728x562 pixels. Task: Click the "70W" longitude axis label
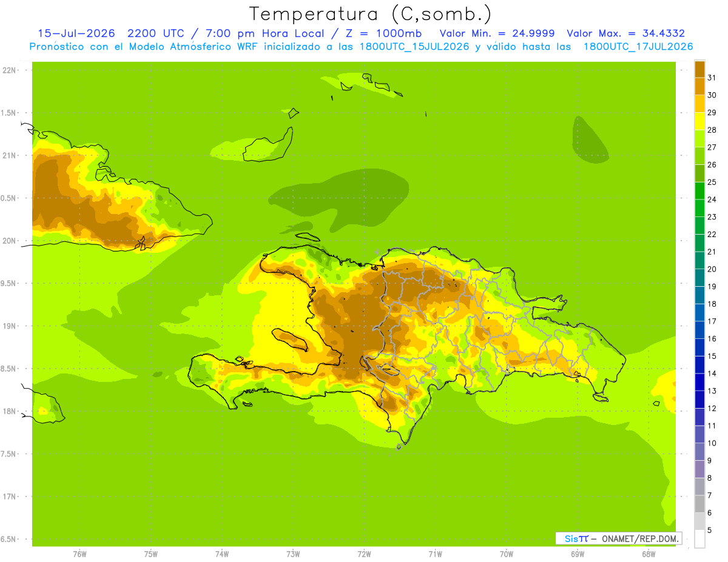507,554
